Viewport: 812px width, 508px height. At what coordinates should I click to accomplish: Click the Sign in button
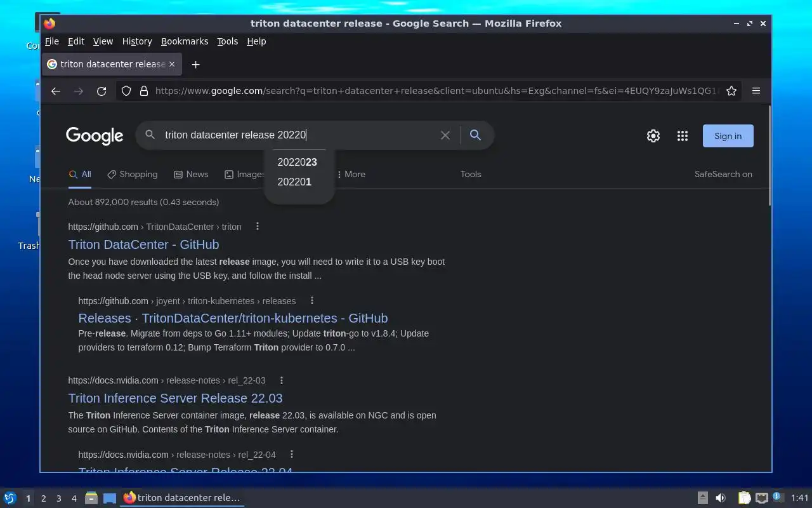(728, 136)
